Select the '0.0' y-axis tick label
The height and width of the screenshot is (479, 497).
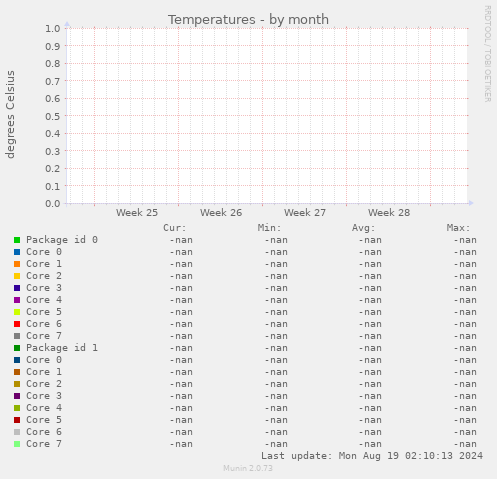click(x=53, y=204)
